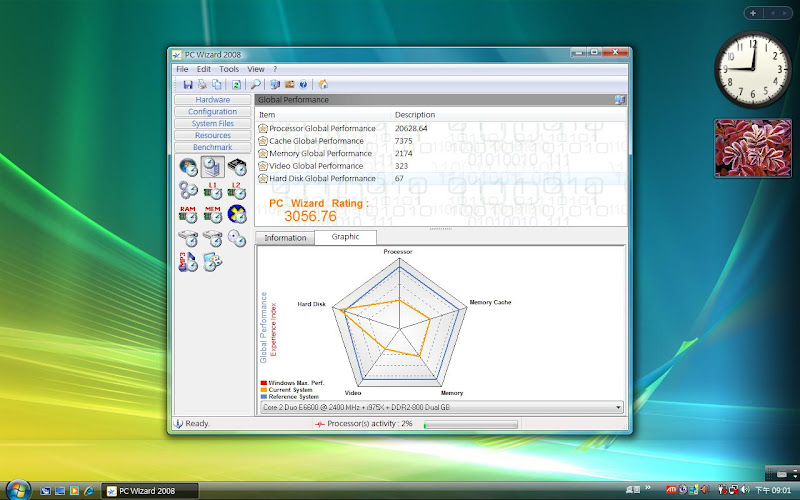Open the reference system combo box
The width and height of the screenshot is (800, 500).
tap(442, 407)
